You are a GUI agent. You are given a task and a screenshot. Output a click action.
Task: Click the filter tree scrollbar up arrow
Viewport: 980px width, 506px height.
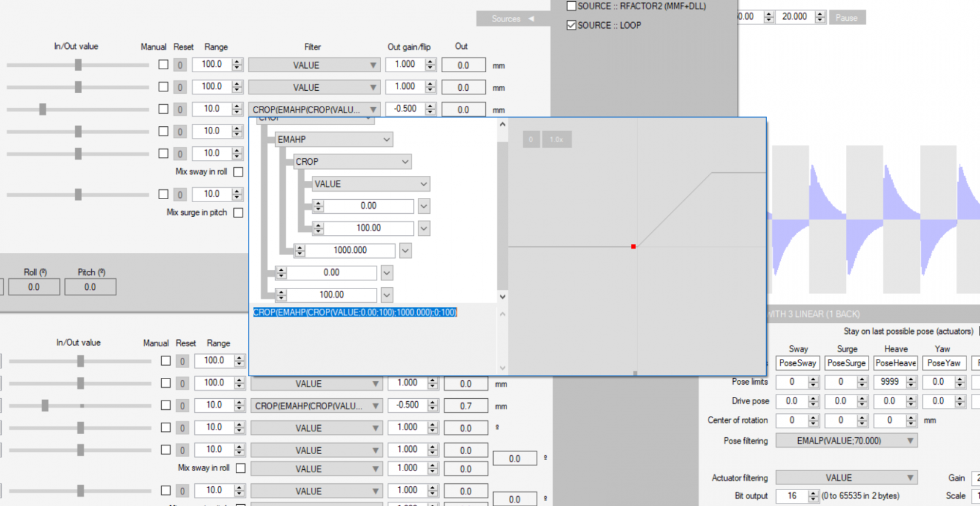pyautogui.click(x=503, y=124)
